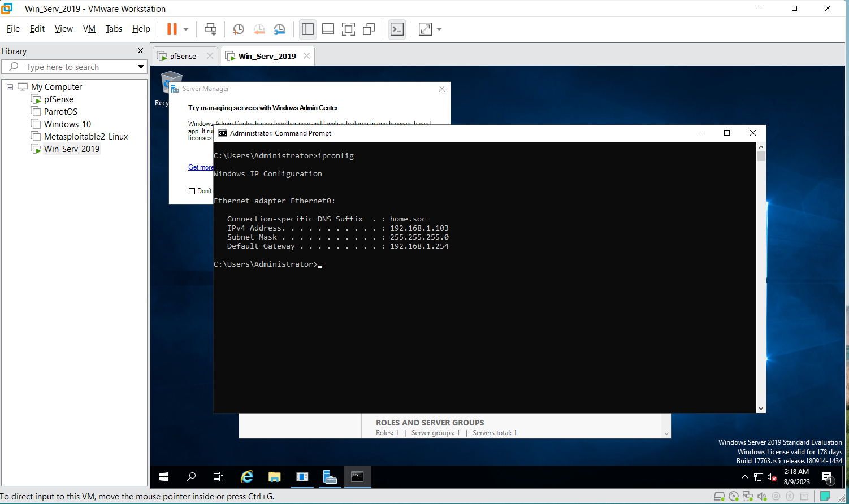Image resolution: width=849 pixels, height=504 pixels.
Task: Open the power options dropdown arrow
Action: click(x=186, y=29)
